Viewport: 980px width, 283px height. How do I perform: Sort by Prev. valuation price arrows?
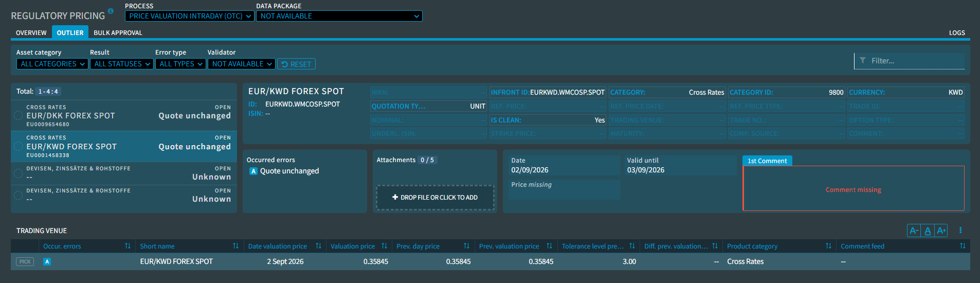pyautogui.click(x=549, y=246)
